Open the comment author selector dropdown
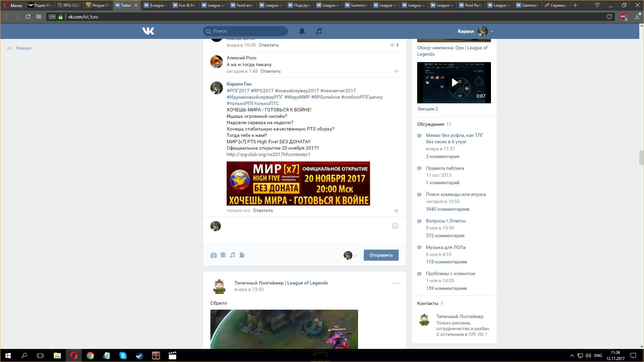Image resolution: width=644 pixels, height=362 pixels. tap(351, 255)
